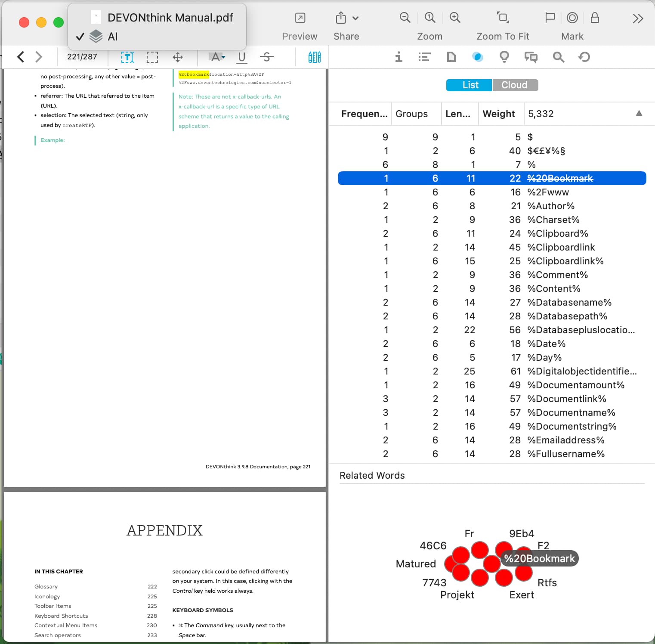This screenshot has height=644, width=655.
Task: Toggle the flag mark on document
Action: coord(550,18)
